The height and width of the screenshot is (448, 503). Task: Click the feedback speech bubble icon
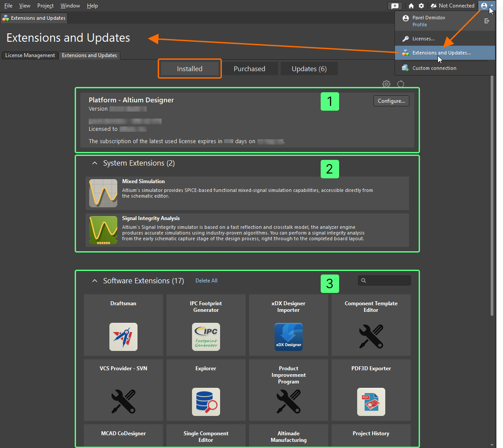395,6
